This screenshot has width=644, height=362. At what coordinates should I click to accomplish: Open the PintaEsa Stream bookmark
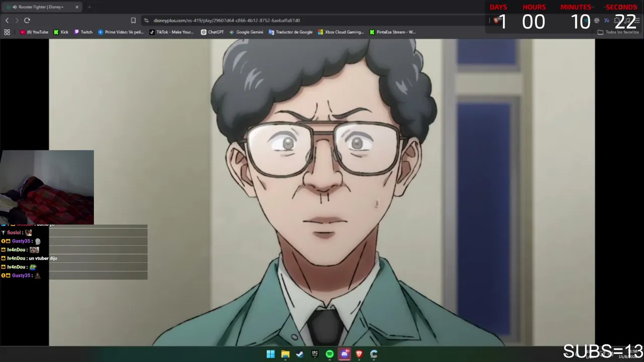click(393, 32)
